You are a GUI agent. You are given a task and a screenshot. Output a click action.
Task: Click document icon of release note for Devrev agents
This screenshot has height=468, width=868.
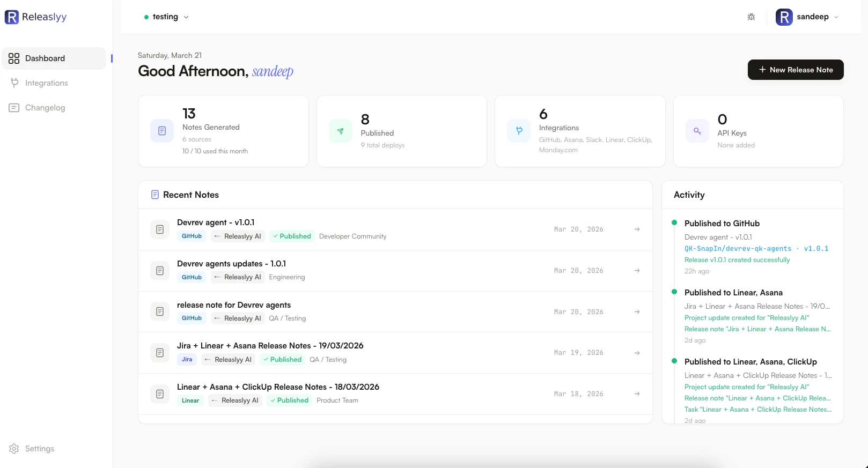(160, 311)
